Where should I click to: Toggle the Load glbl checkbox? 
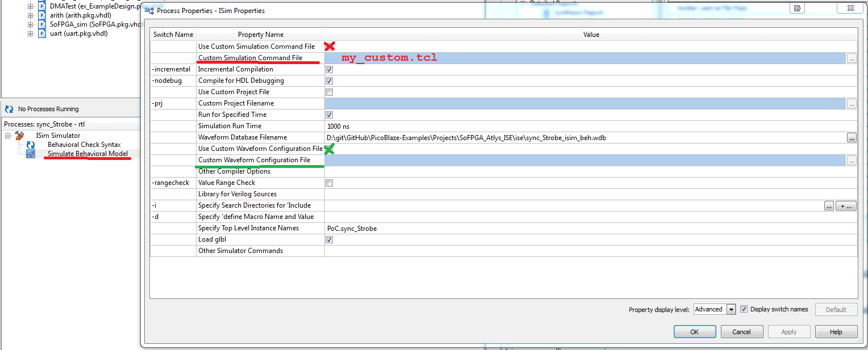329,239
